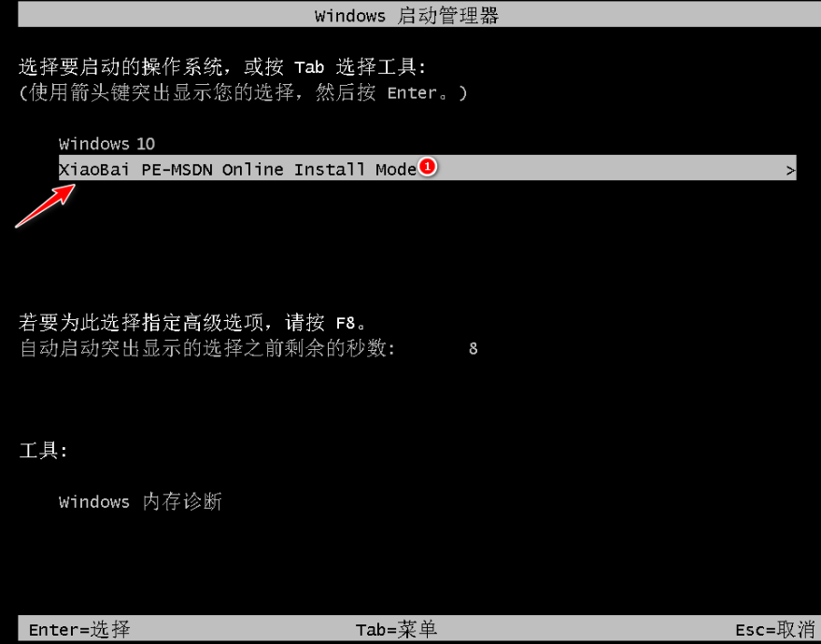
Task: Click the red arrow annotation
Action: [46, 205]
